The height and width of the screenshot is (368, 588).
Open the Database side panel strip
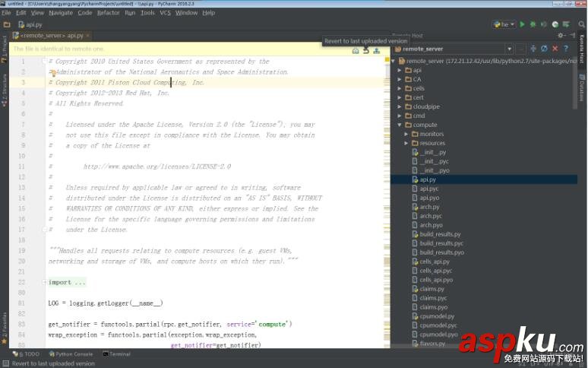tap(582, 87)
